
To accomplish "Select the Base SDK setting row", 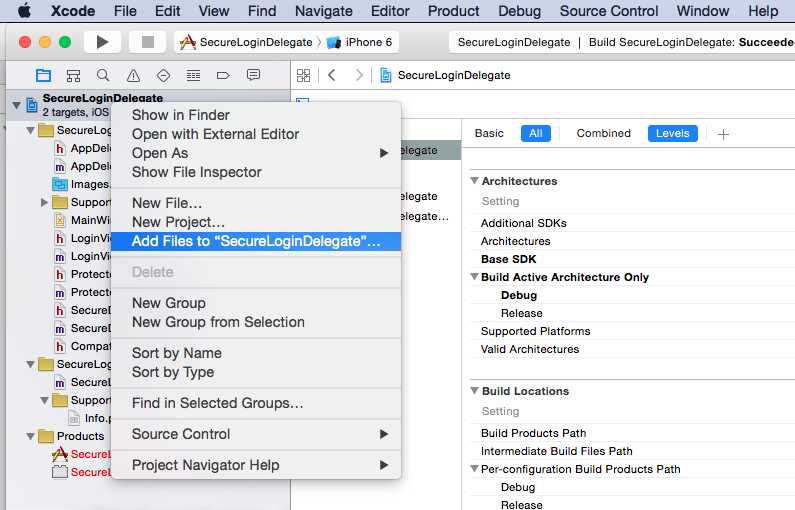I will [x=632, y=259].
